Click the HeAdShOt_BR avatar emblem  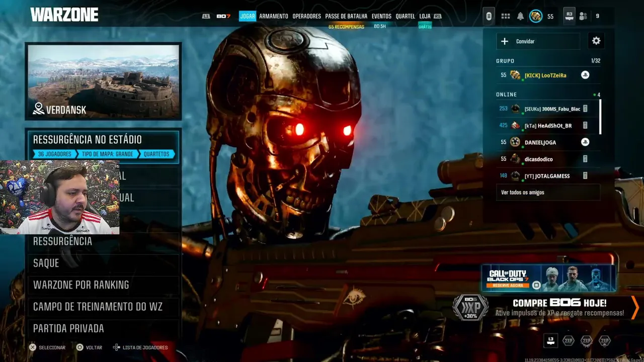pyautogui.click(x=515, y=125)
